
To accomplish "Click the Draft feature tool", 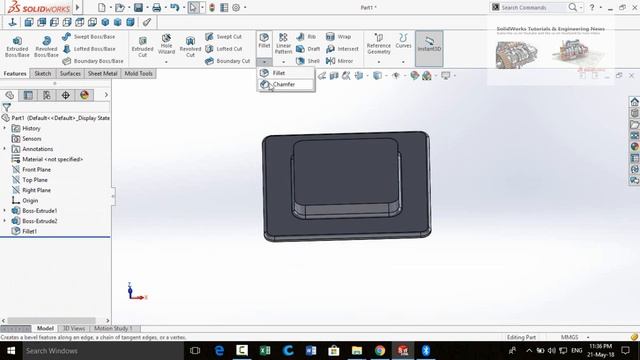I will coord(308,49).
